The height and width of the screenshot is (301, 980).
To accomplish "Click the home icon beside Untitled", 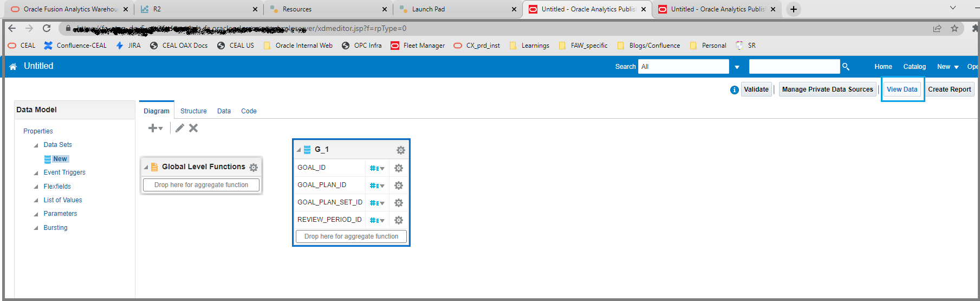I will pos(13,66).
